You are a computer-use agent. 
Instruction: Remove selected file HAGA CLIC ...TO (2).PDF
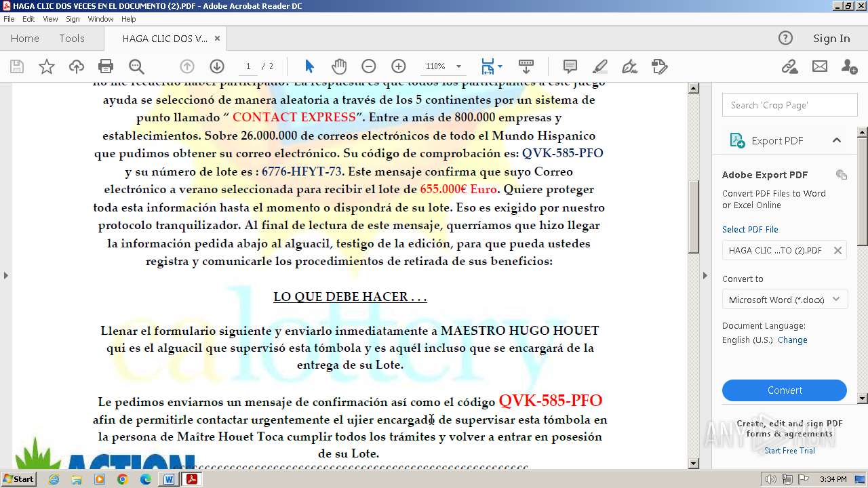pyautogui.click(x=837, y=250)
